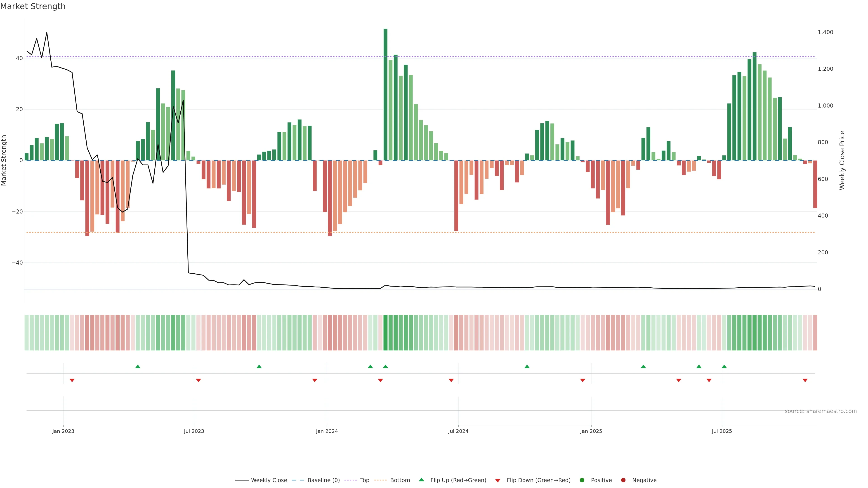Click the Jul 2025 x-axis label
868x488 pixels.
[722, 431]
